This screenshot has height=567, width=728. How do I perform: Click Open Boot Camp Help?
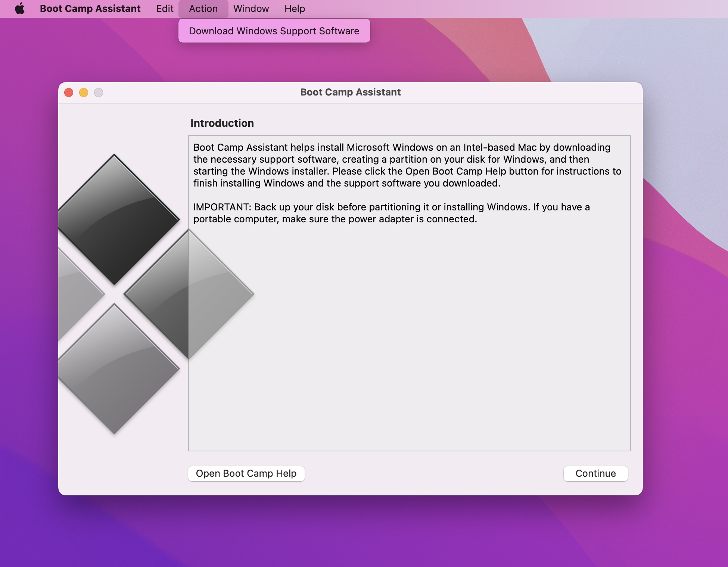[x=246, y=473]
